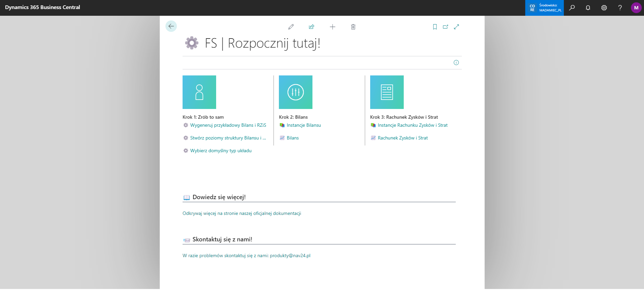Click the Krok 1 person tile
644x290 pixels.
click(x=199, y=92)
